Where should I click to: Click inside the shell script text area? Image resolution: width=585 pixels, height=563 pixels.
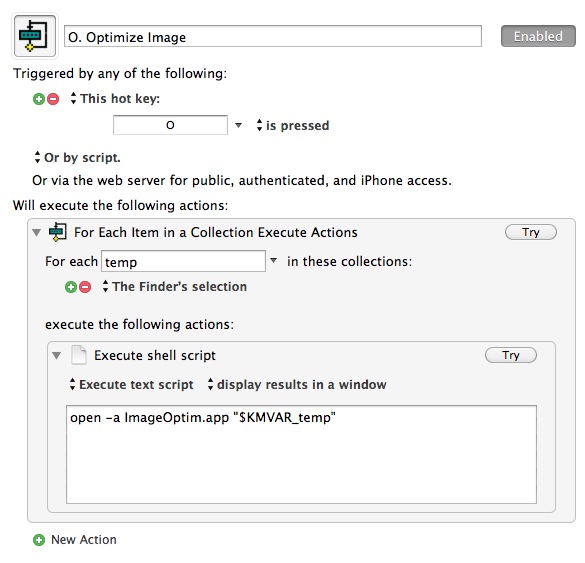point(301,454)
